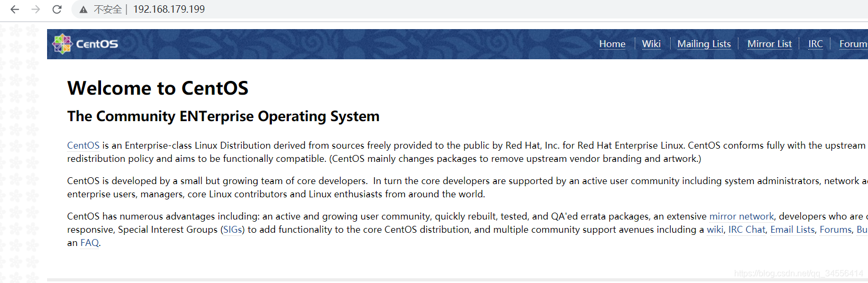Follow the mirror network link
Image resolution: width=868 pixels, height=283 pixels.
point(742,216)
